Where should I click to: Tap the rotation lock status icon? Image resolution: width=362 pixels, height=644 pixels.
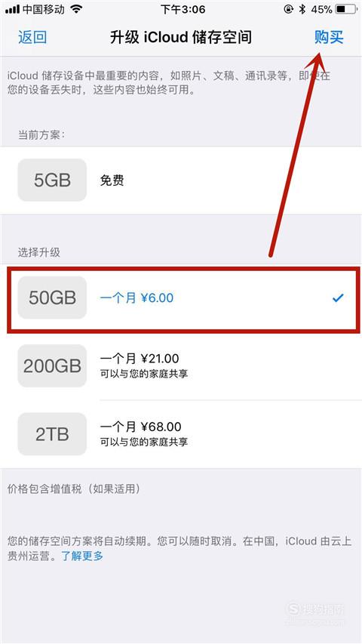coord(288,9)
